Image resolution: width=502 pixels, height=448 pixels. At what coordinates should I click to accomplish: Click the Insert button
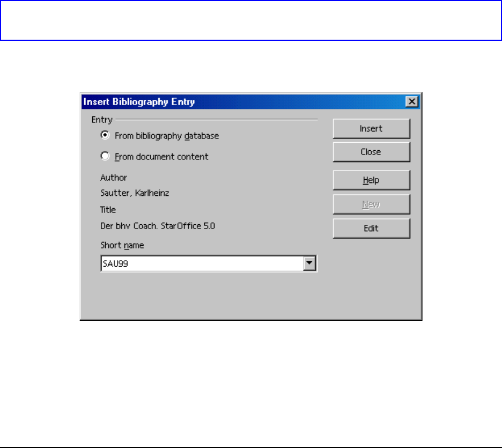coord(371,129)
